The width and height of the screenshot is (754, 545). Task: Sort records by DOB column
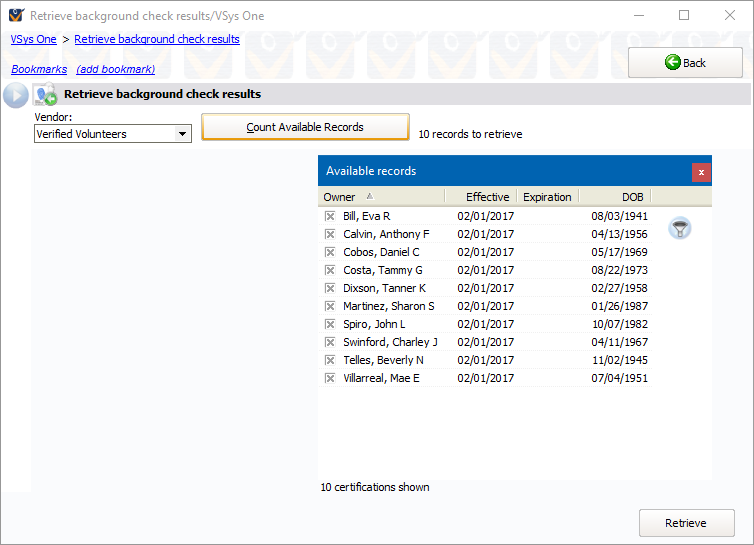632,197
